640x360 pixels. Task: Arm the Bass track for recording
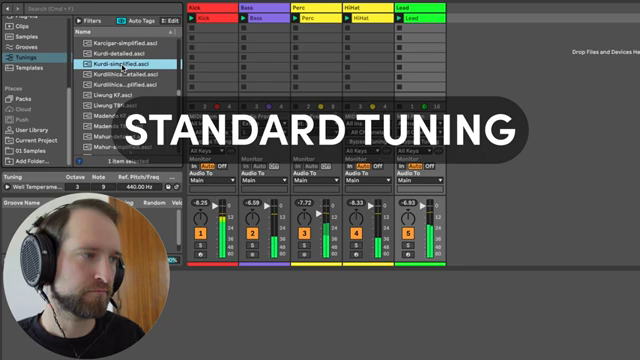click(252, 254)
